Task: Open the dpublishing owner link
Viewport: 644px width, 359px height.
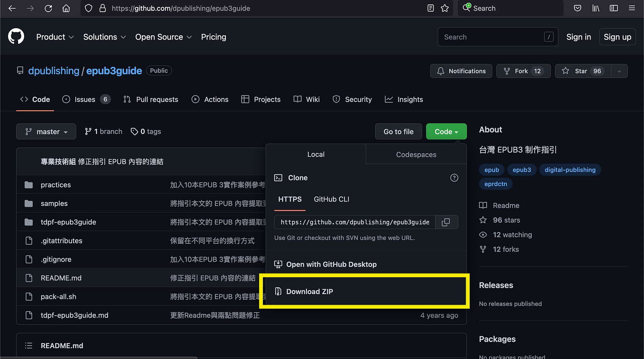Action: coord(54,71)
